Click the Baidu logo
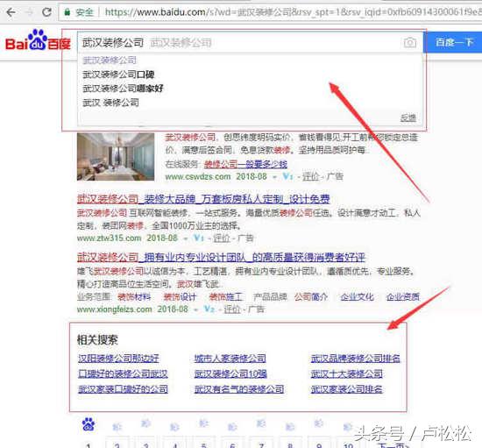482x448 pixels. pyautogui.click(x=38, y=40)
